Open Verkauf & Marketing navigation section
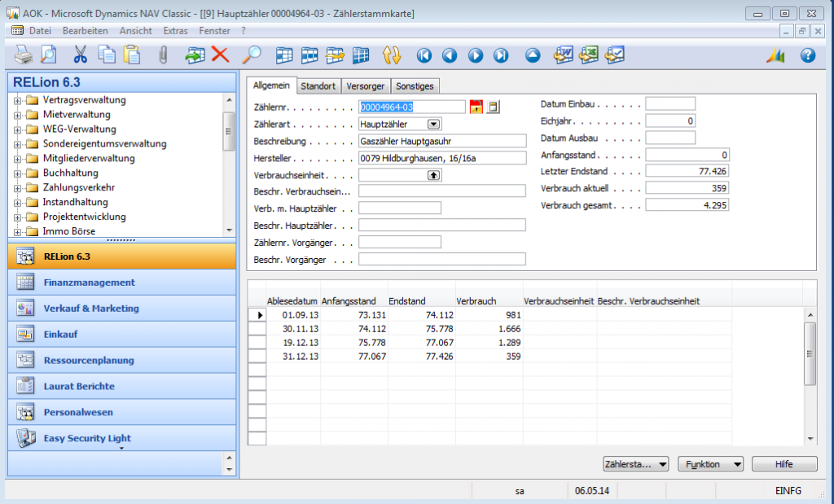 click(x=122, y=309)
